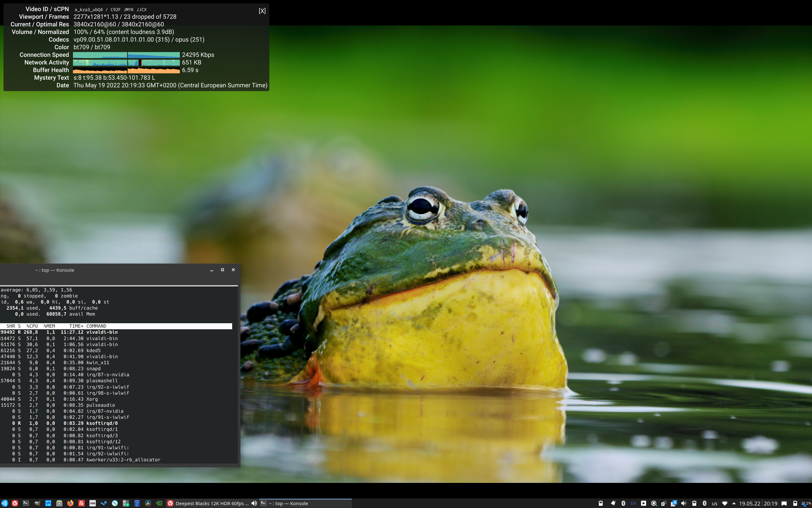Launch Firefox from the taskbar

(x=70, y=503)
